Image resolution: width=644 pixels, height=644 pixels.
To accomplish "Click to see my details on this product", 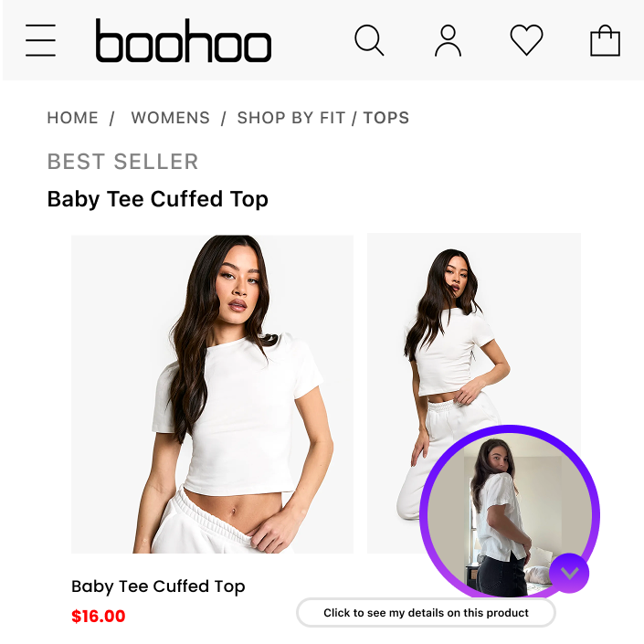I will click(x=426, y=612).
